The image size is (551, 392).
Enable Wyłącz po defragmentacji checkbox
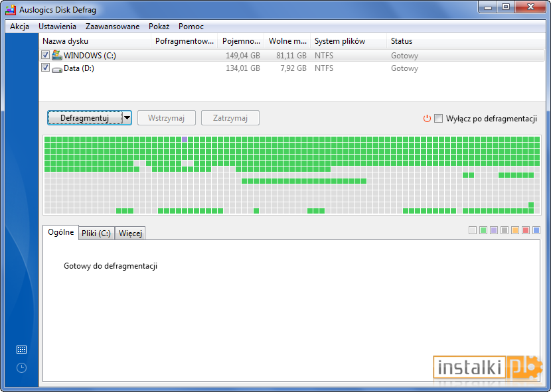coord(439,118)
